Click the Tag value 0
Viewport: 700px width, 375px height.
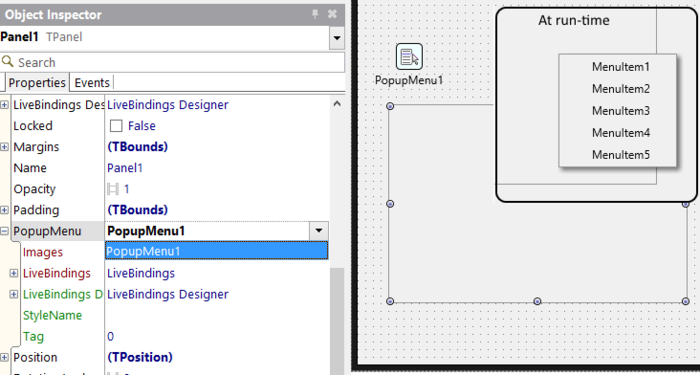coord(110,337)
